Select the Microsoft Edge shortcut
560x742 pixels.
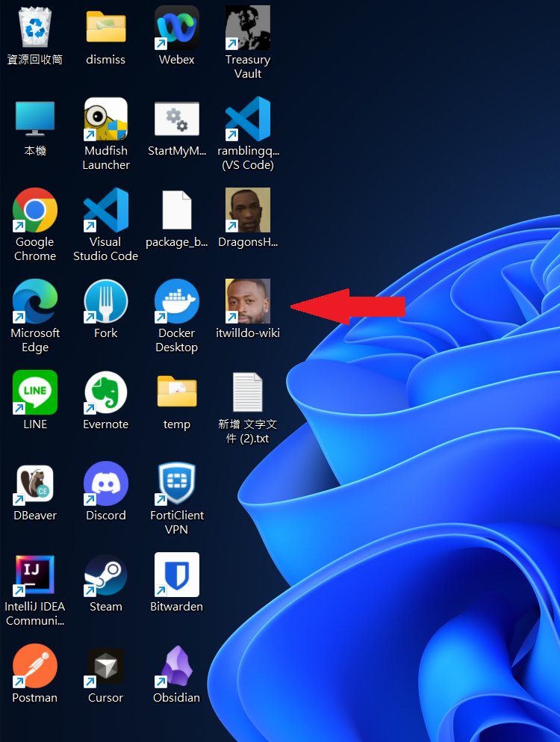pos(35,301)
